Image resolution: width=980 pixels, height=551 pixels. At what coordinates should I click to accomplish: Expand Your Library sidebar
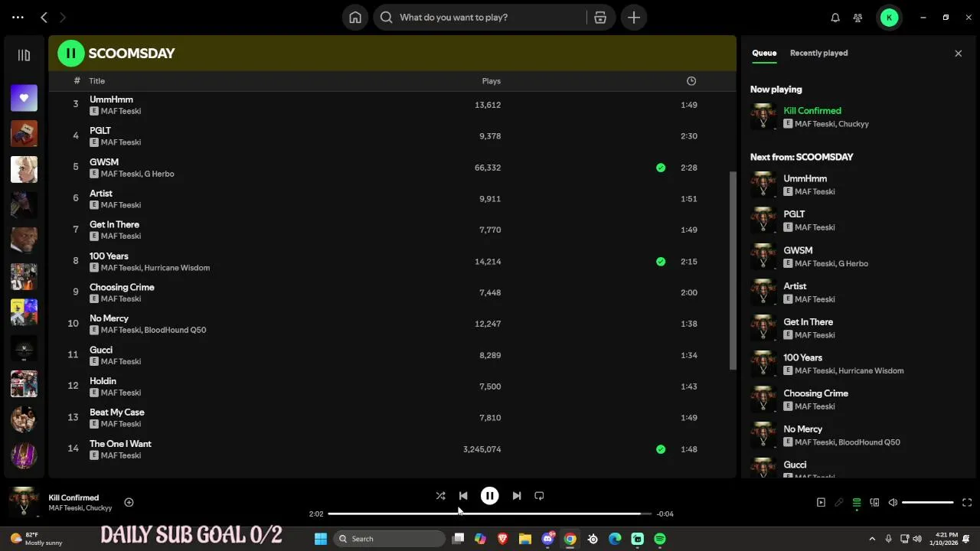click(24, 55)
